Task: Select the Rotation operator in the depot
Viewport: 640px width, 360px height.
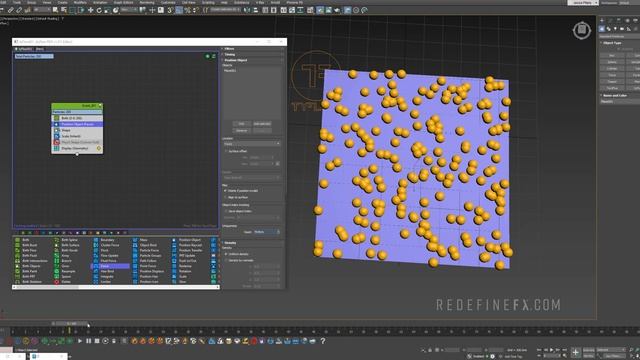Action: (182, 271)
